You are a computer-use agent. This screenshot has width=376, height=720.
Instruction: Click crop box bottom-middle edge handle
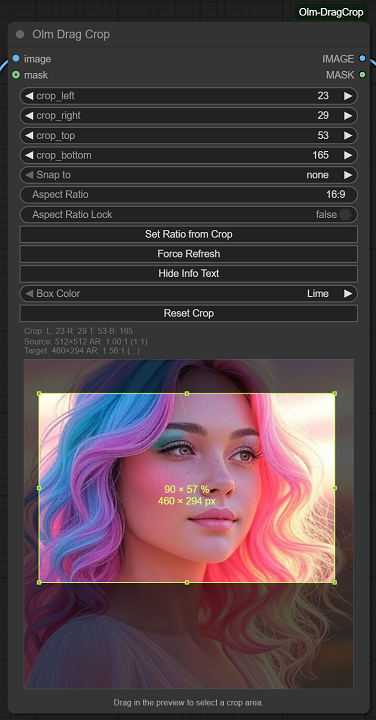[x=187, y=582]
